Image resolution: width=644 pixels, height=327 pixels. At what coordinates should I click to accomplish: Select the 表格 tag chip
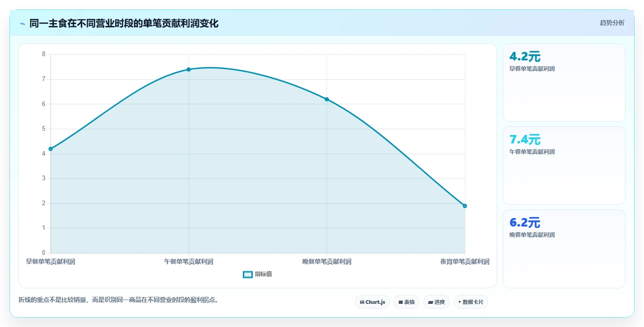tap(406, 302)
